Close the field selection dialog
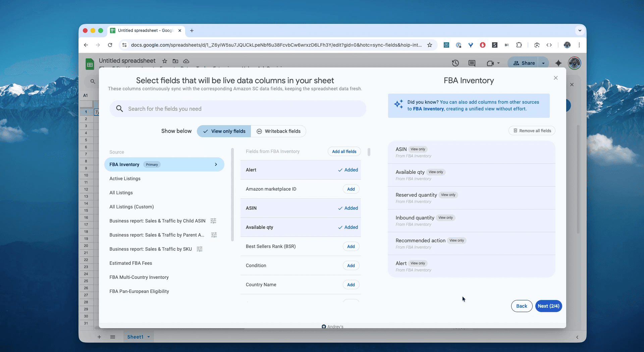This screenshot has height=352, width=644. 556,78
